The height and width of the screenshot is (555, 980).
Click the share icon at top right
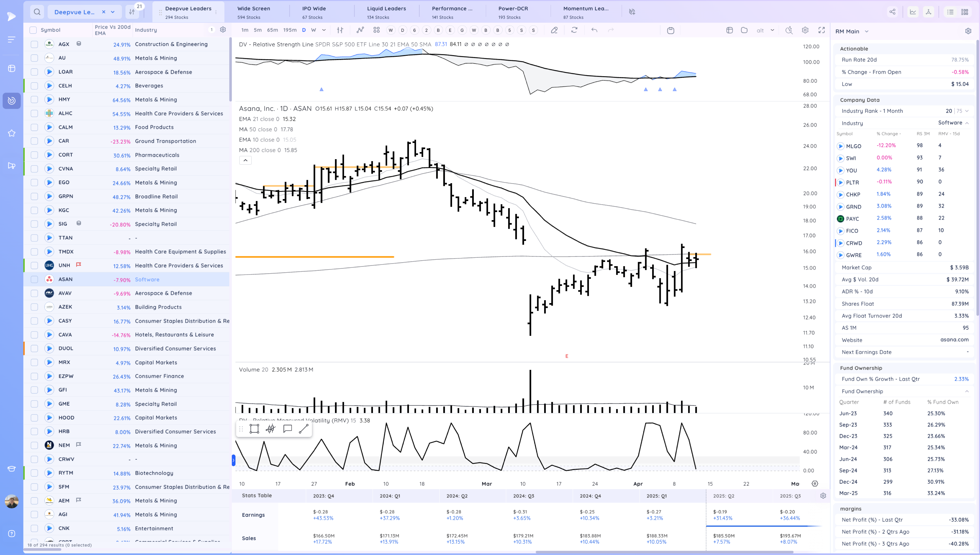pyautogui.click(x=892, y=12)
